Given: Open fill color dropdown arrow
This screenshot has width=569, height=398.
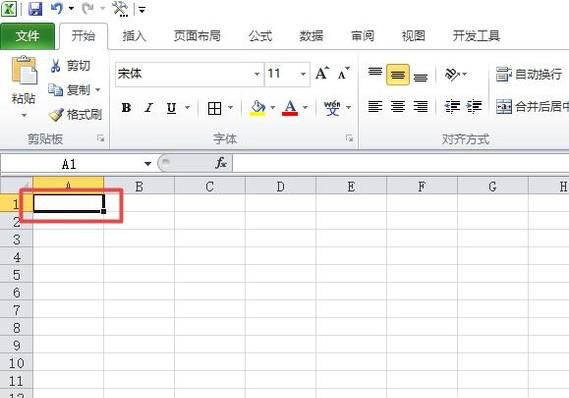Looking at the screenshot, I should click(273, 107).
